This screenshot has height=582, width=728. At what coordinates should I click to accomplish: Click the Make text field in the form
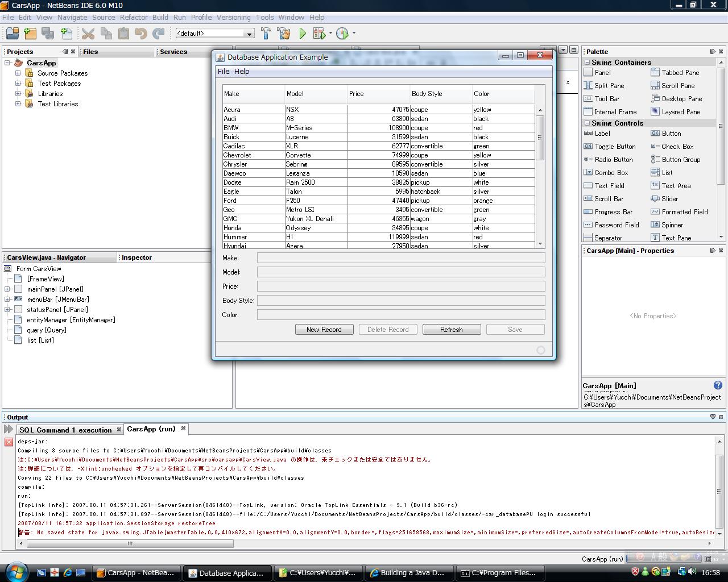click(400, 258)
